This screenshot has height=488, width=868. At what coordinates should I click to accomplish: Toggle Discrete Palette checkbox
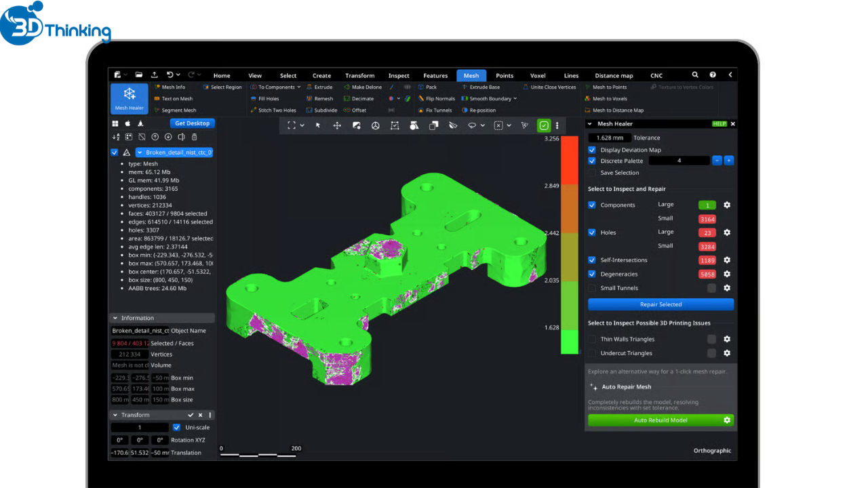coord(592,161)
